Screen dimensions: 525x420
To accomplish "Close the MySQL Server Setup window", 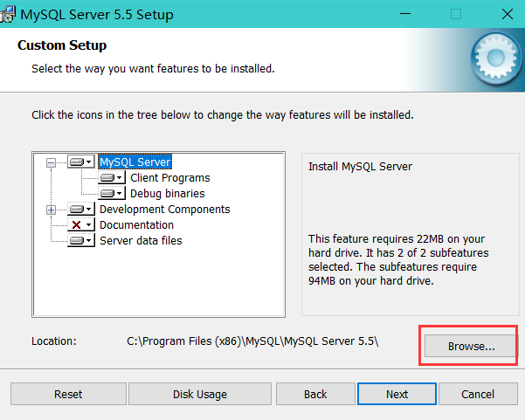I will 508,14.
